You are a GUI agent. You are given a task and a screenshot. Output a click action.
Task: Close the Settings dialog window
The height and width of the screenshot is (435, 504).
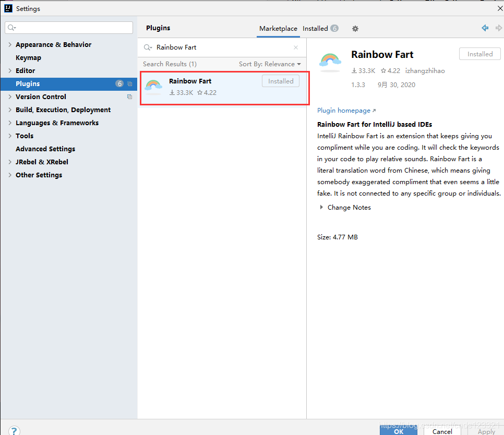point(500,8)
